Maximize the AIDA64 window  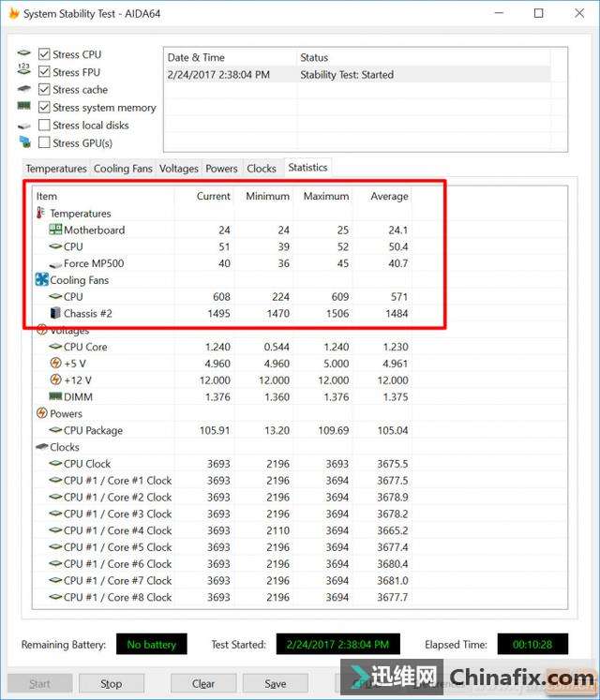[539, 13]
